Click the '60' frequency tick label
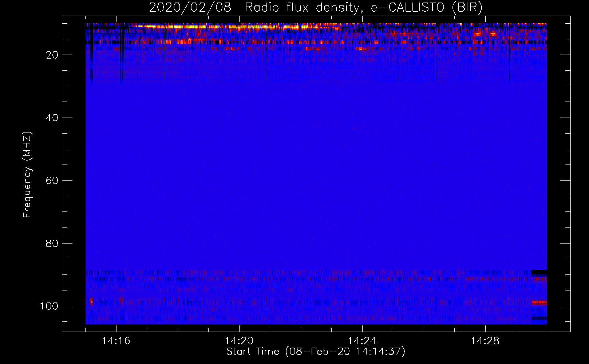The width and height of the screenshot is (589, 364). click(x=52, y=181)
